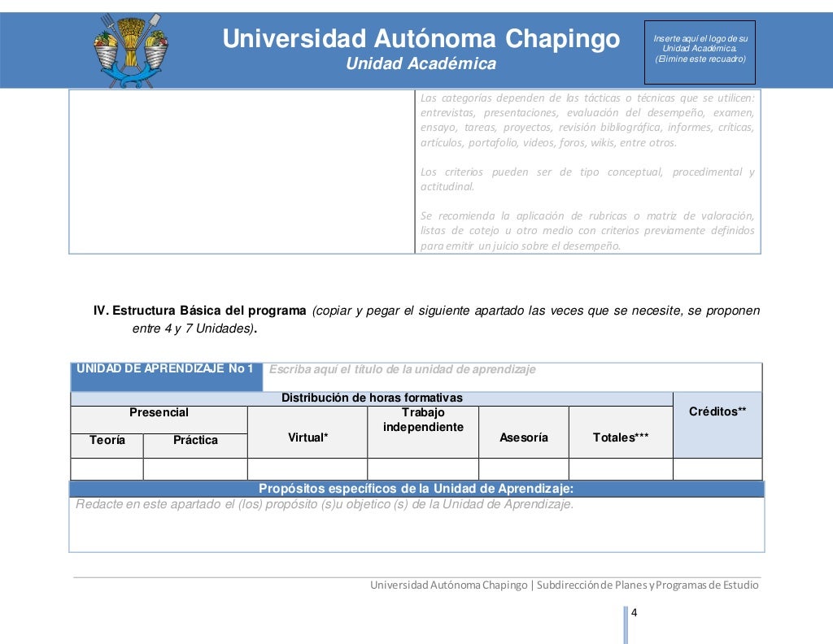Click the 'Totales***' column header
Screen dimensions: 833x644
click(621, 432)
